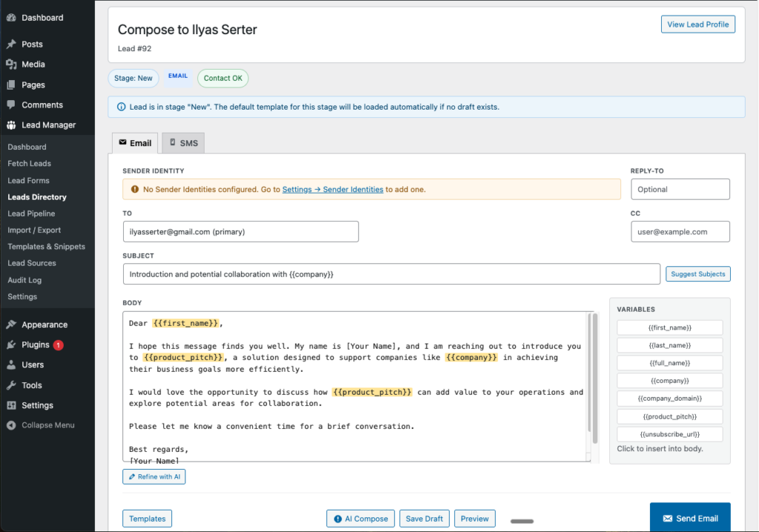
Task: Click the Posts pushpin icon
Action: pyautogui.click(x=11, y=44)
